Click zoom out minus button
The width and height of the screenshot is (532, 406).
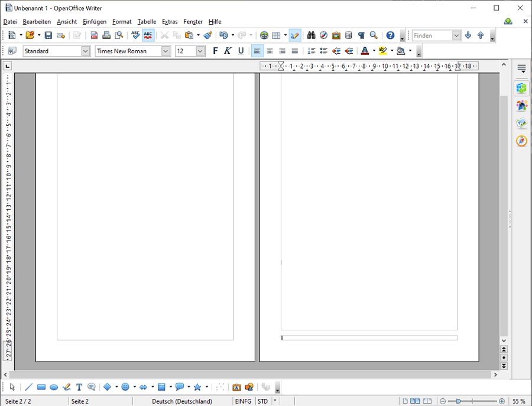coord(442,401)
